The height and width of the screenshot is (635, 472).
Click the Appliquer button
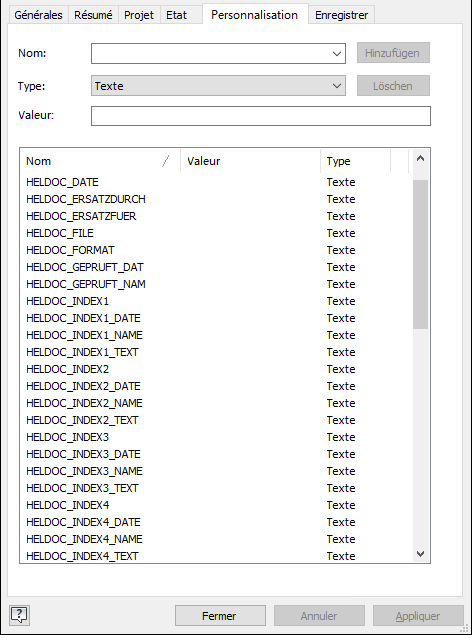point(418,616)
